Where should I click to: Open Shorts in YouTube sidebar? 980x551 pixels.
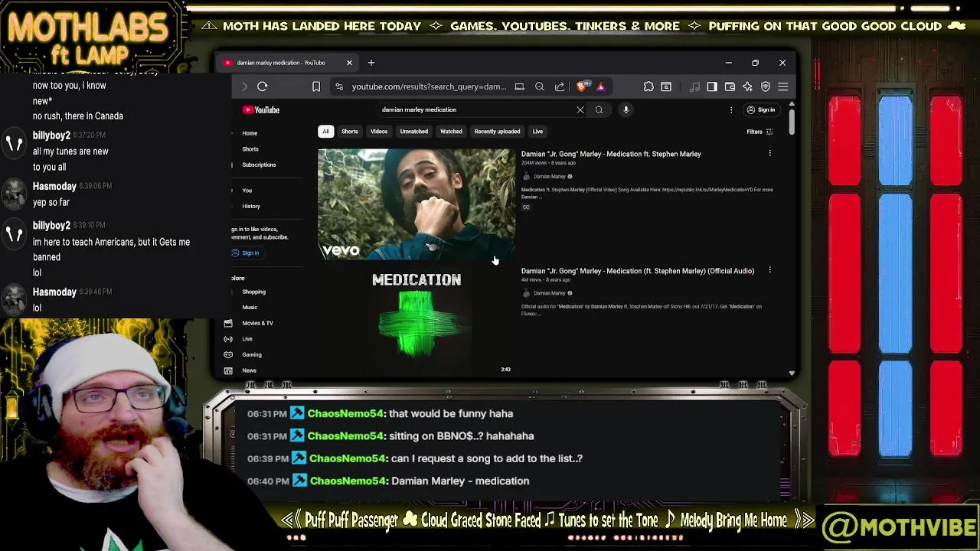(x=250, y=149)
